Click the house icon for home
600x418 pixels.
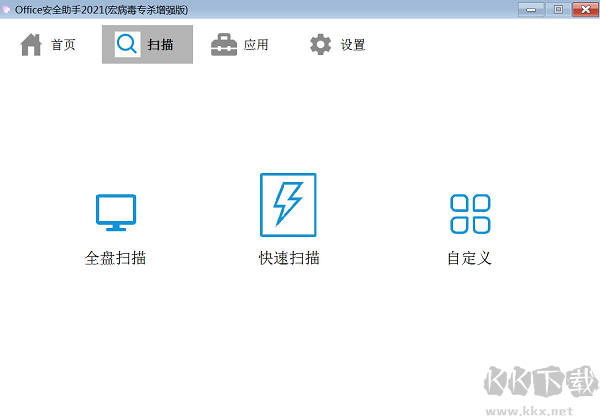(x=31, y=45)
